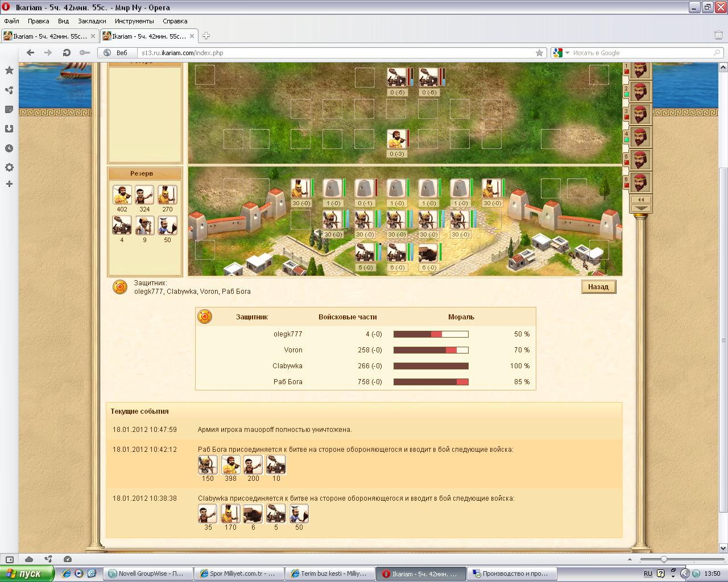Image resolution: width=728 pixels, height=582 pixels.
Task: Switch to Terim buz kesti taskbar window
Action: [330, 573]
